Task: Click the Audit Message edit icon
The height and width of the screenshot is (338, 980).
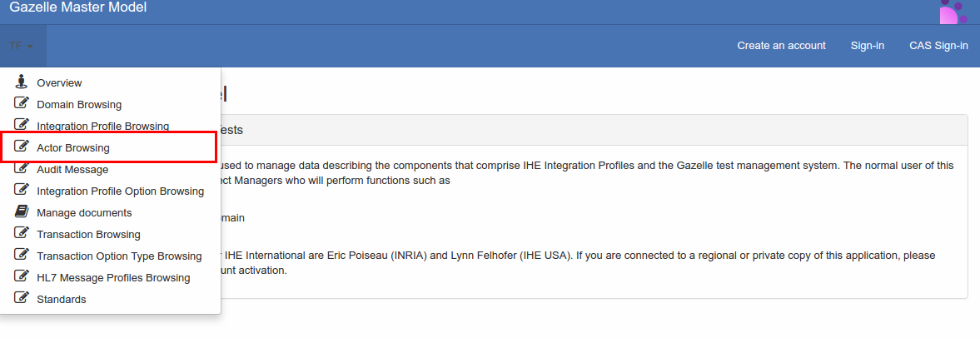Action: (x=22, y=169)
